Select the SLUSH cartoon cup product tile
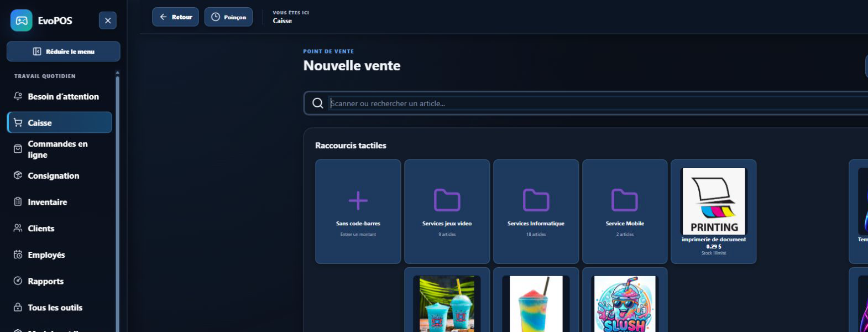868x332 pixels. click(625, 300)
